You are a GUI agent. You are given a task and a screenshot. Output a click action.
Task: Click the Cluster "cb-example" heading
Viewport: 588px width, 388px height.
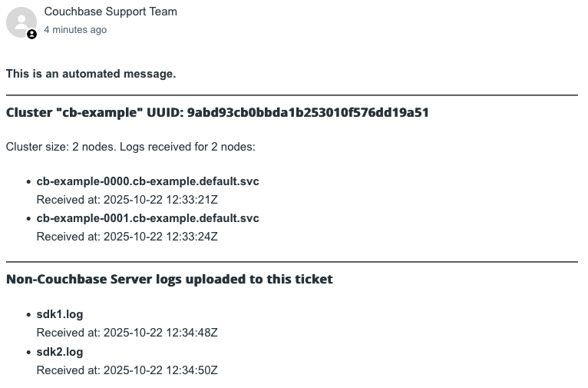click(74, 113)
